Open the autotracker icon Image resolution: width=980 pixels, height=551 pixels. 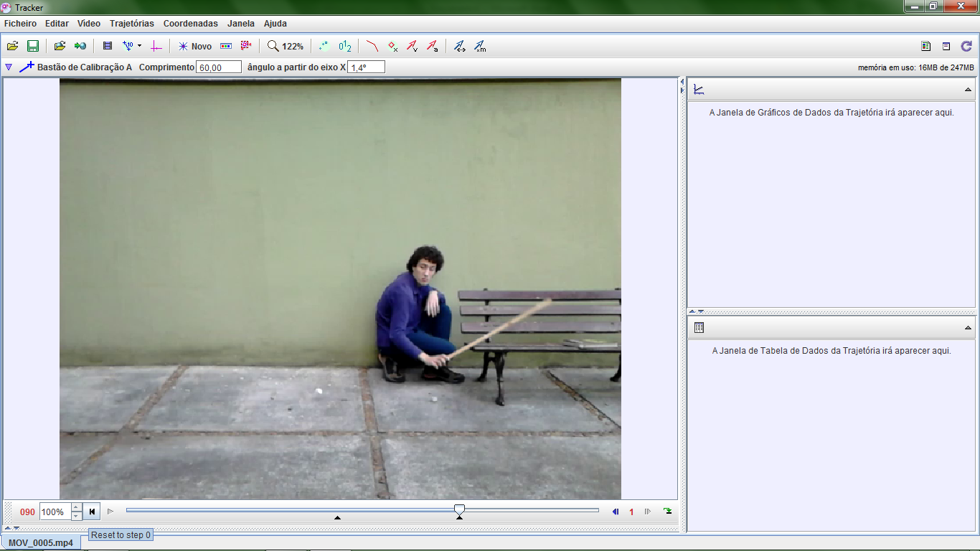tap(246, 46)
